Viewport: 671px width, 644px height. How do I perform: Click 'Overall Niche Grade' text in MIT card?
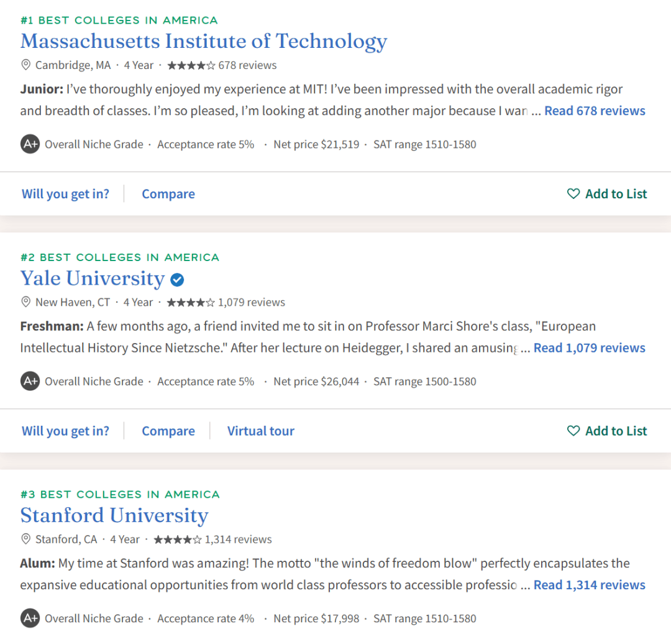coord(94,144)
